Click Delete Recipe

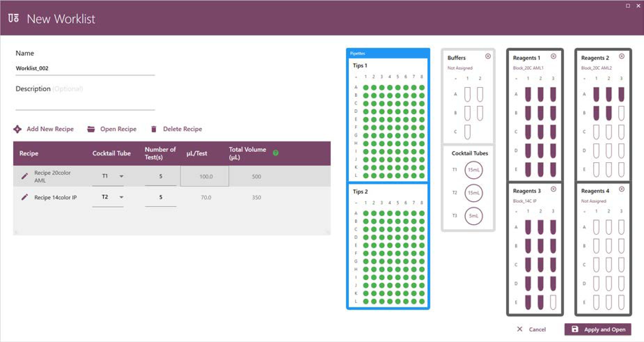click(x=176, y=129)
